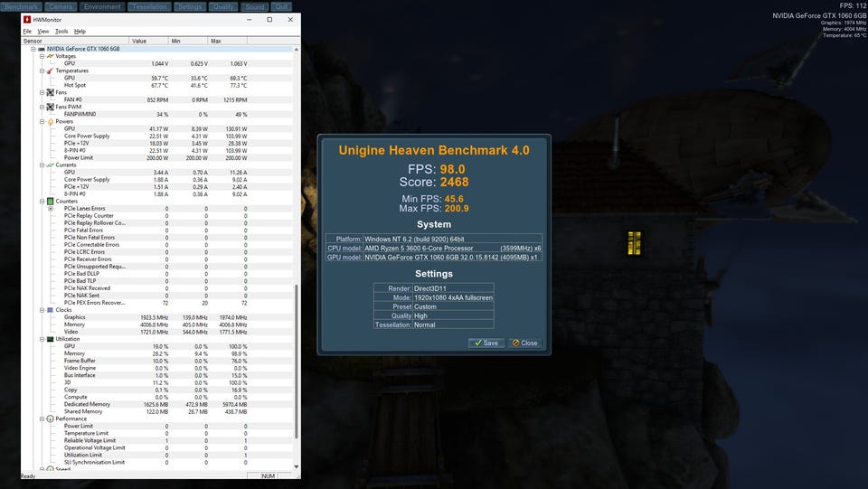Screen dimensions: 868x489
Task: Click the Fans PWM category icon
Action: point(51,107)
